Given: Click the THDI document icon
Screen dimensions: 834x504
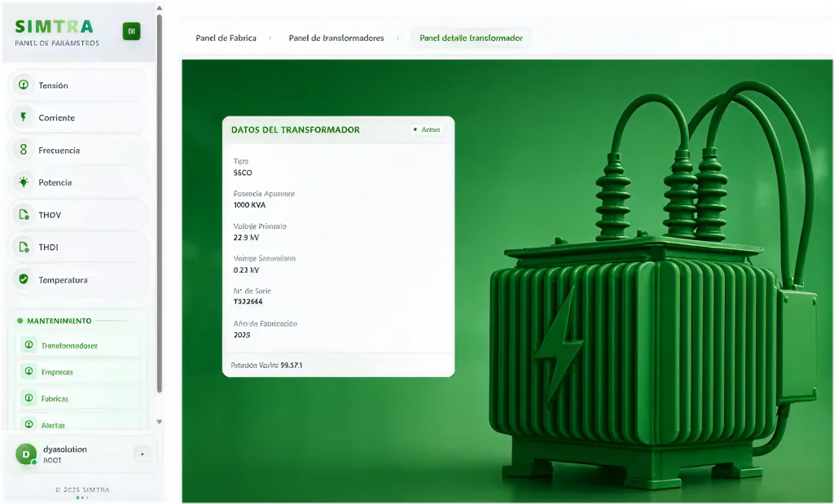Looking at the screenshot, I should coord(24,247).
